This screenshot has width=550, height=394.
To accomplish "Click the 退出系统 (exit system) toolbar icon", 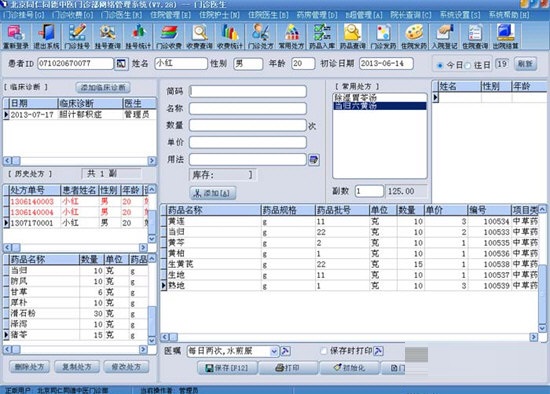I will (46, 36).
